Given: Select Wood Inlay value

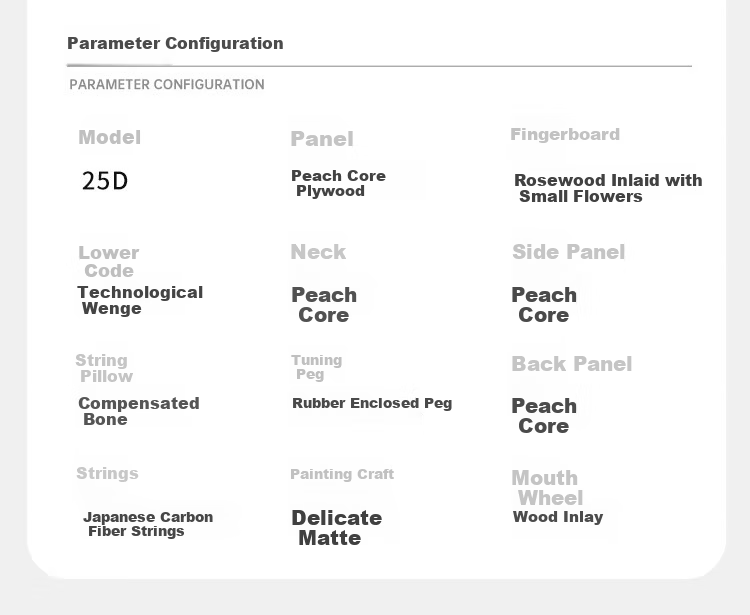Looking at the screenshot, I should coord(558,517).
